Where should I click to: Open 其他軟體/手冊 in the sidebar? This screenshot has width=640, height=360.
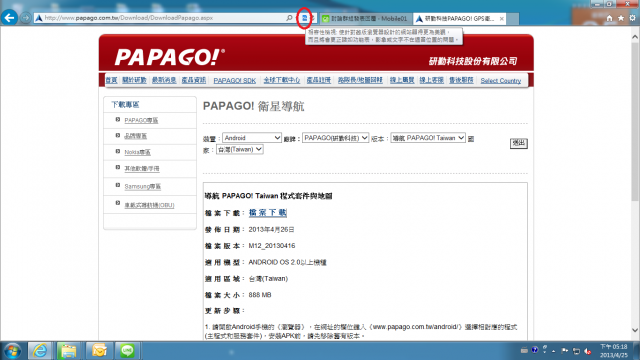tap(142, 169)
